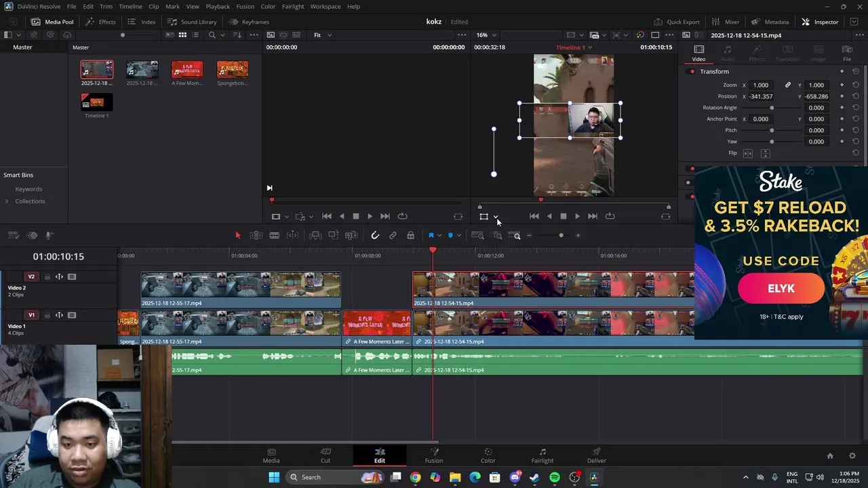
Task: Switch media pool to thumbnail view
Action: [x=182, y=35]
